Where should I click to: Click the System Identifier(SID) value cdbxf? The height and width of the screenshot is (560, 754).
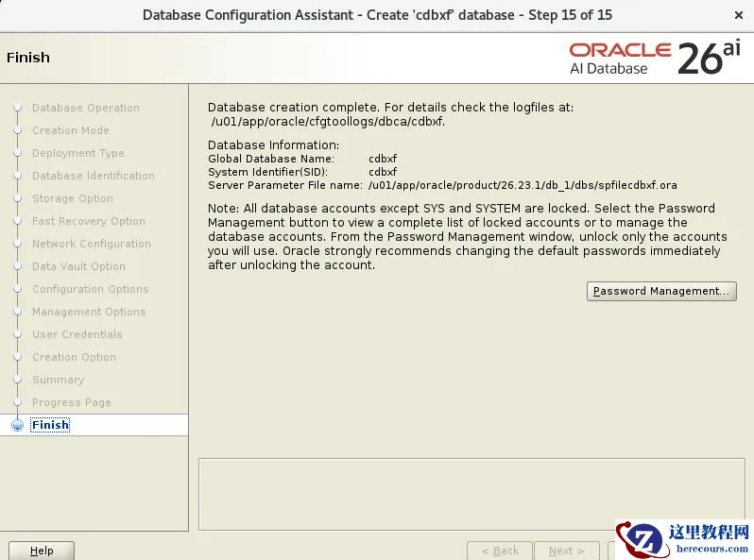click(x=383, y=172)
